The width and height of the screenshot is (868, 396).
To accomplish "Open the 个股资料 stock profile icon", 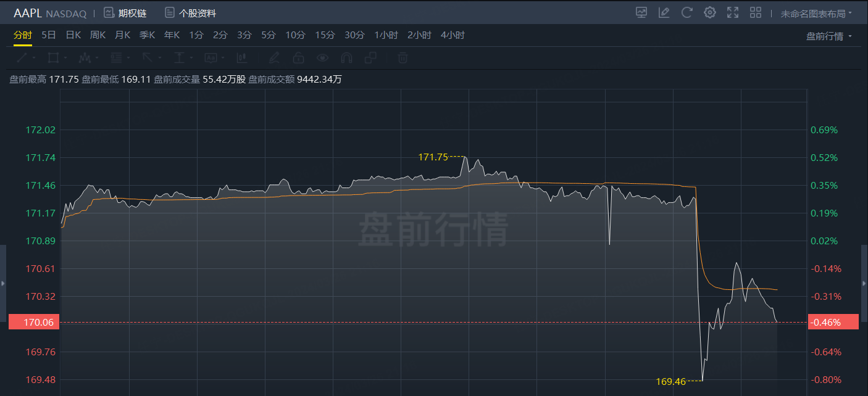I will (x=169, y=12).
